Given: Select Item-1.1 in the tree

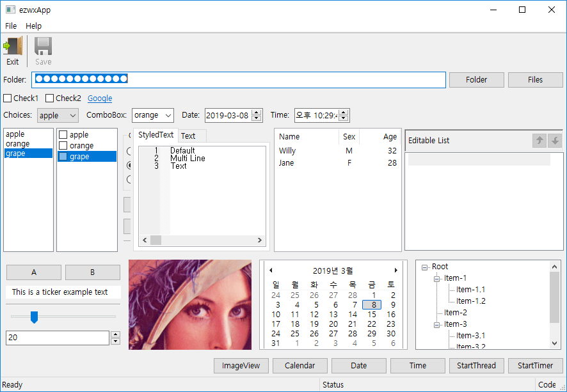Looking at the screenshot, I should (470, 290).
